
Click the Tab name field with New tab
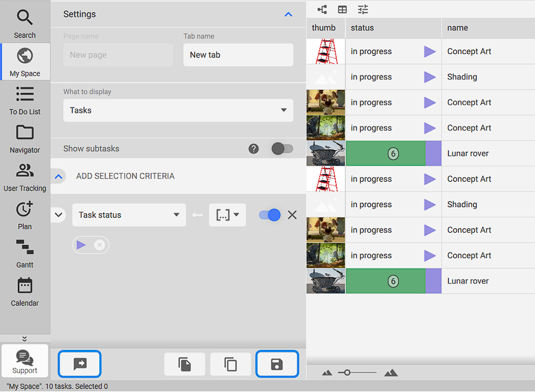pyautogui.click(x=238, y=55)
